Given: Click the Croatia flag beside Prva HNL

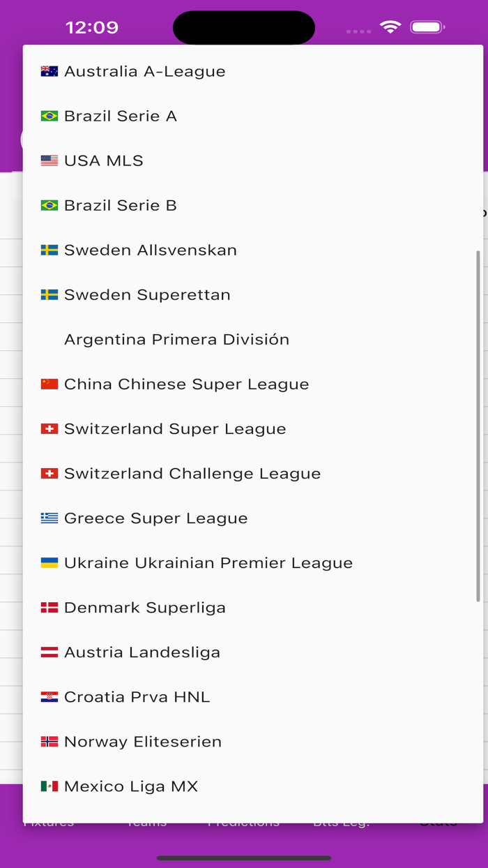Looking at the screenshot, I should coord(48,696).
